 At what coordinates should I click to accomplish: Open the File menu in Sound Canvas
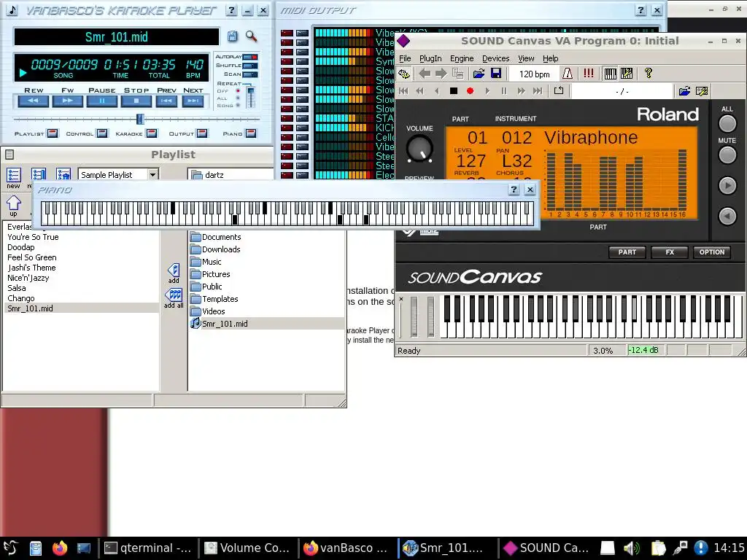click(x=405, y=58)
